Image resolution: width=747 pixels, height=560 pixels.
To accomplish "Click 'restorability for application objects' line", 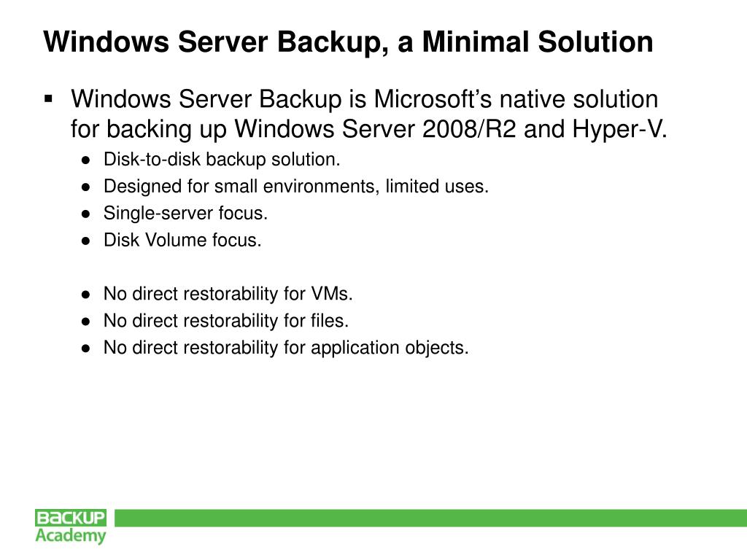I will pyautogui.click(x=285, y=348).
